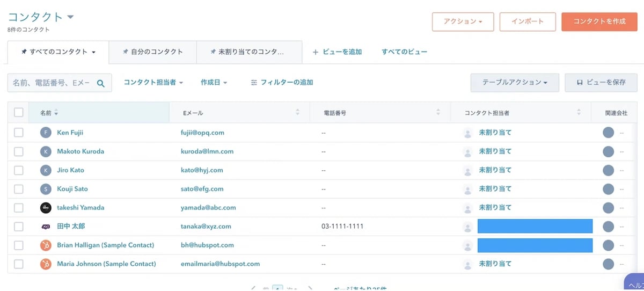Image resolution: width=644 pixels, height=291 pixels.
Task: Click email emailmaria@hubspot.com
Action: 221,264
